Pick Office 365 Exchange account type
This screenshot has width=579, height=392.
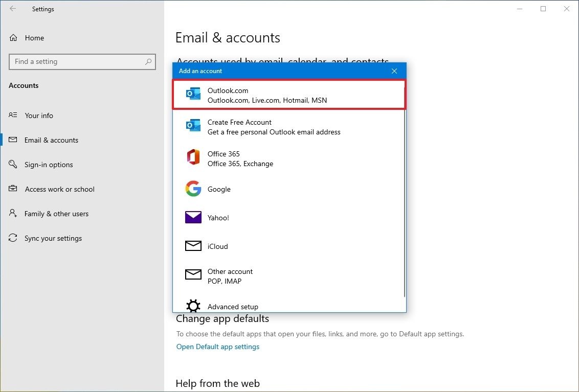(x=289, y=158)
